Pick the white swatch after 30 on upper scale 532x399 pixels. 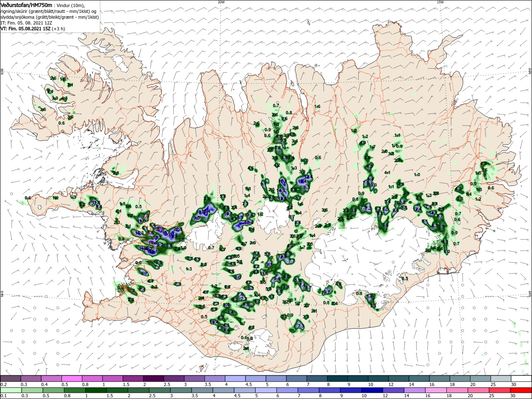coord(522,378)
